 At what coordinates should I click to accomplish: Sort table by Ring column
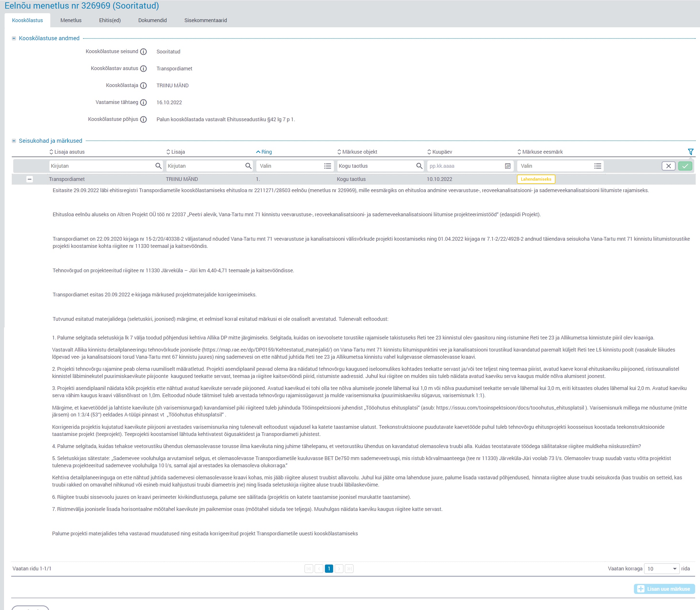[264, 152]
